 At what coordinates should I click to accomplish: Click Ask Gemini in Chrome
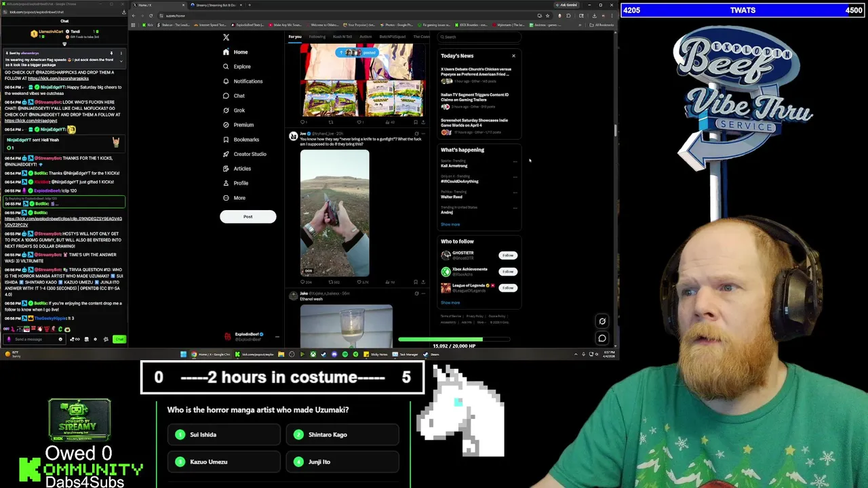[x=568, y=5]
